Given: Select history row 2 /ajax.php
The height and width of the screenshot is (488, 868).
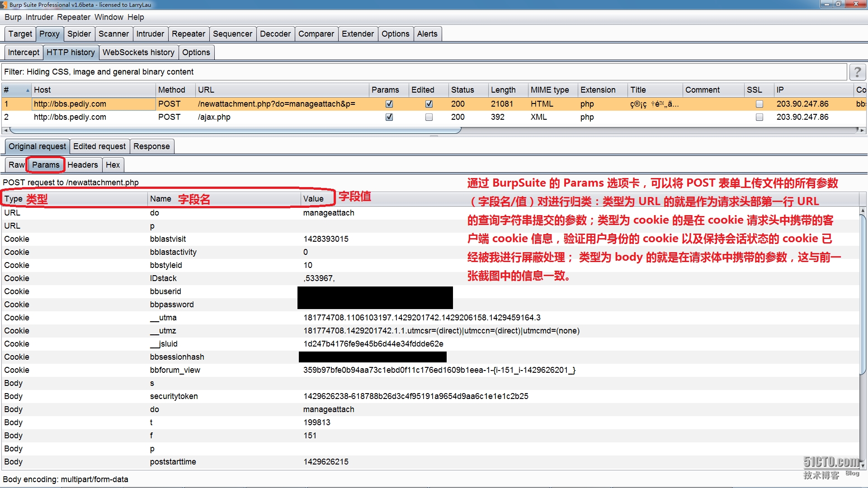Looking at the screenshot, I should click(x=434, y=117).
